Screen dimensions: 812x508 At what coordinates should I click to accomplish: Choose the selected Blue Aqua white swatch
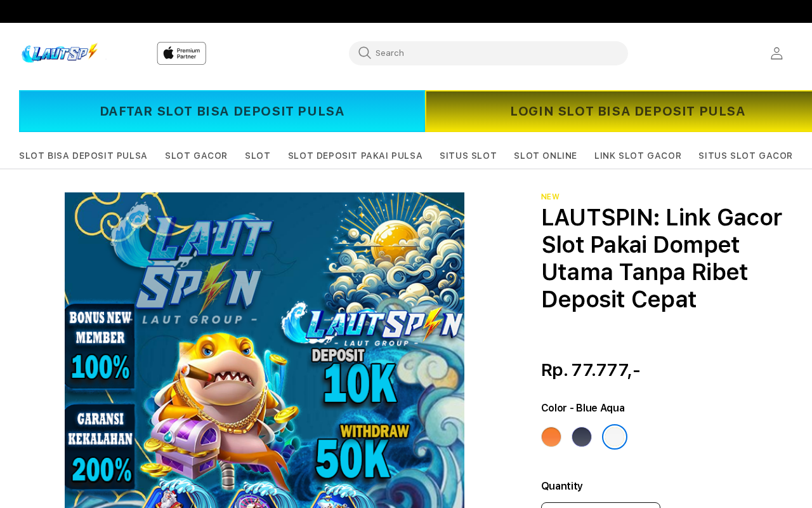[615, 437]
